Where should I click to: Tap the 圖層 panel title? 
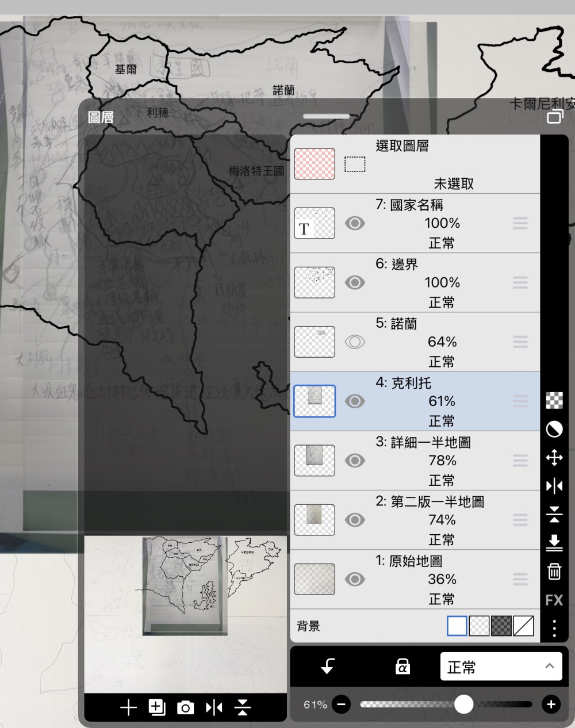coord(101,117)
